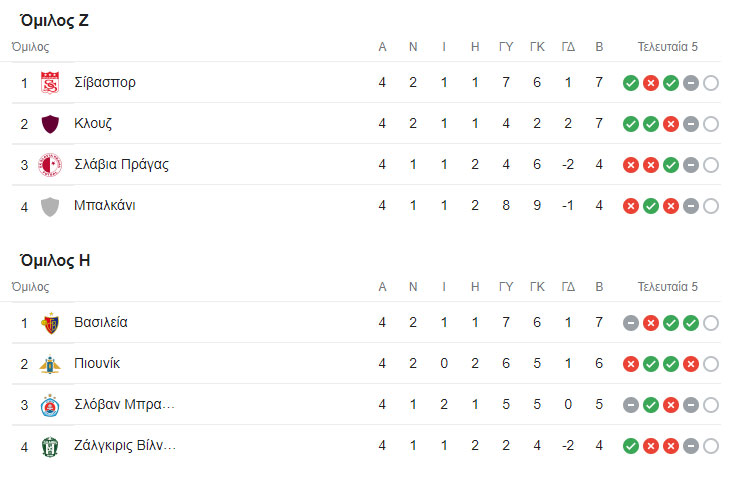Click Πιουνίκ's first red loss result icon
Image resolution: width=746 pixels, height=487 pixels.
[630, 364]
